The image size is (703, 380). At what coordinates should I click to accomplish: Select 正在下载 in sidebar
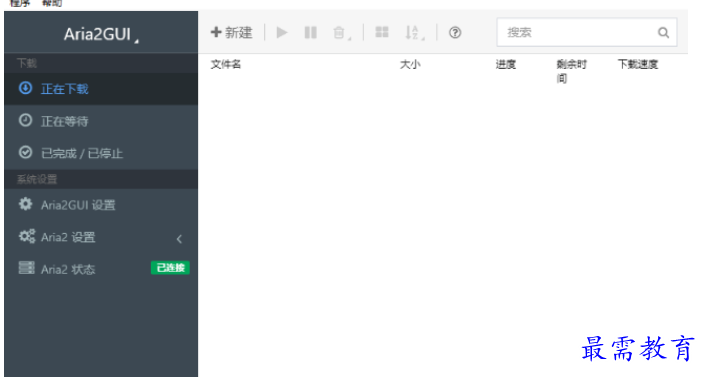click(101, 89)
